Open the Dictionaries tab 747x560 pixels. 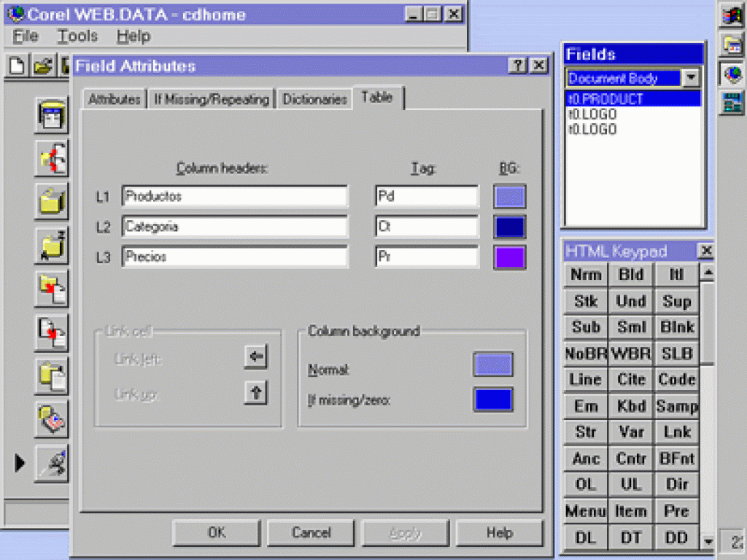314,100
